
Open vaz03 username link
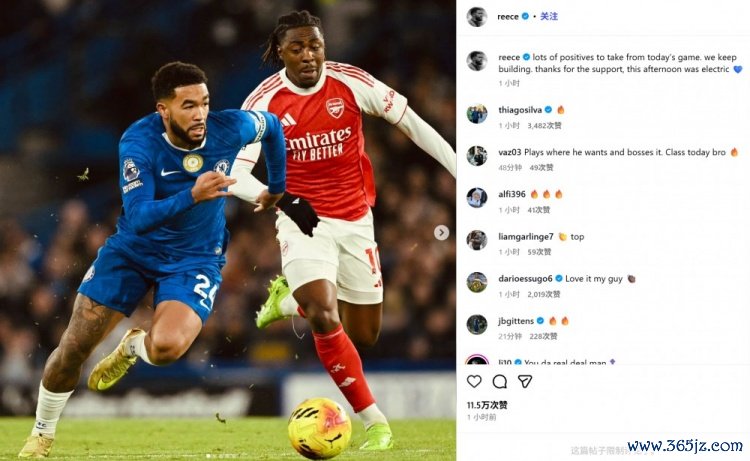pos(509,152)
